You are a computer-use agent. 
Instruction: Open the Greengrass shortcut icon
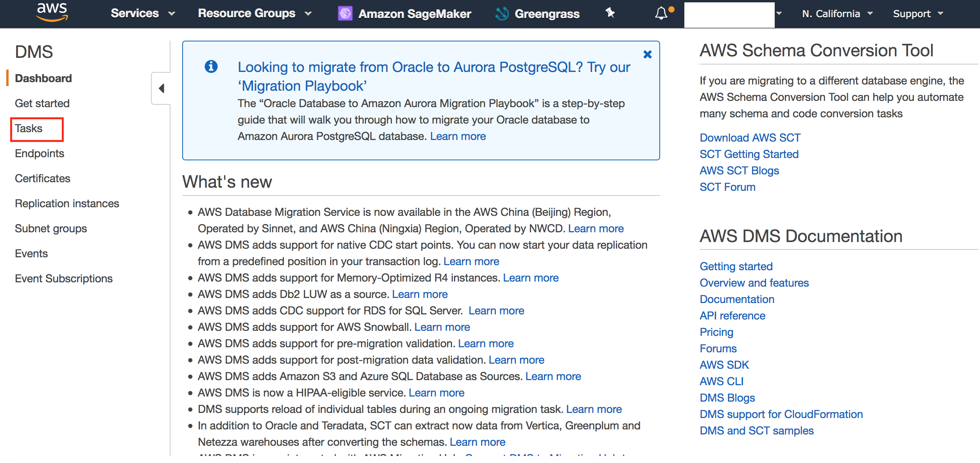point(502,14)
